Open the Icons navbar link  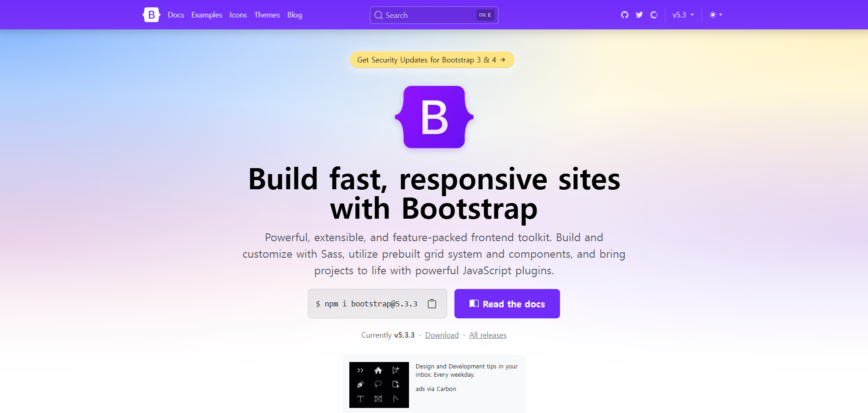pos(238,15)
